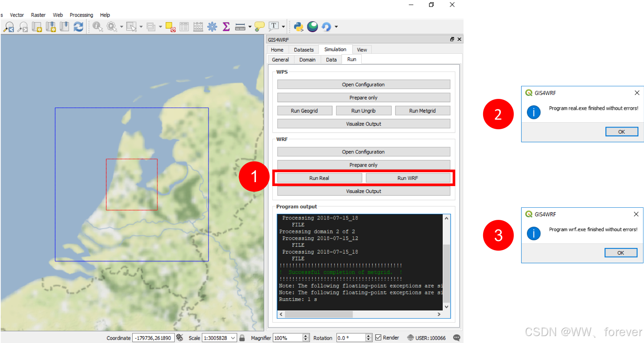Click the Map Tips speech bubble icon

click(x=259, y=27)
